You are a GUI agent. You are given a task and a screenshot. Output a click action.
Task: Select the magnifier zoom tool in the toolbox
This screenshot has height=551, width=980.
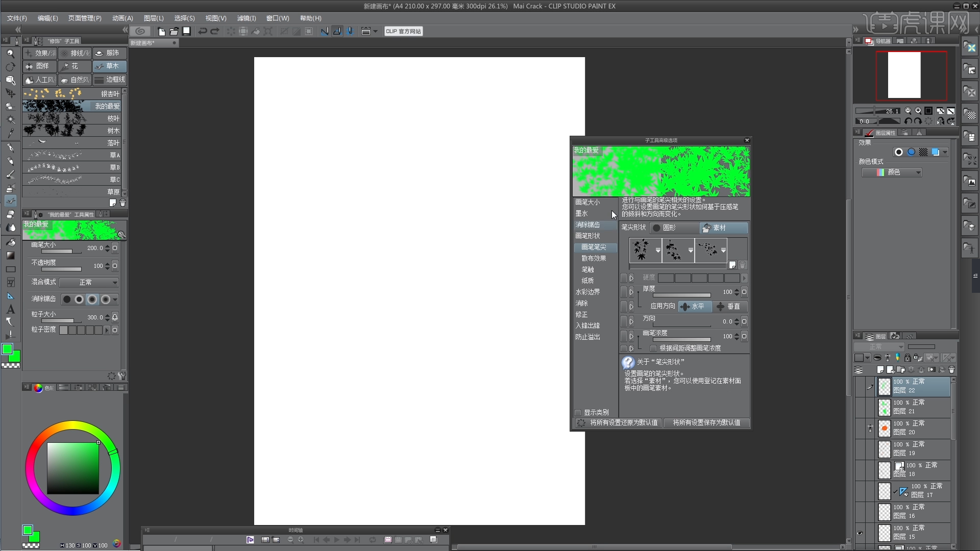(x=10, y=54)
